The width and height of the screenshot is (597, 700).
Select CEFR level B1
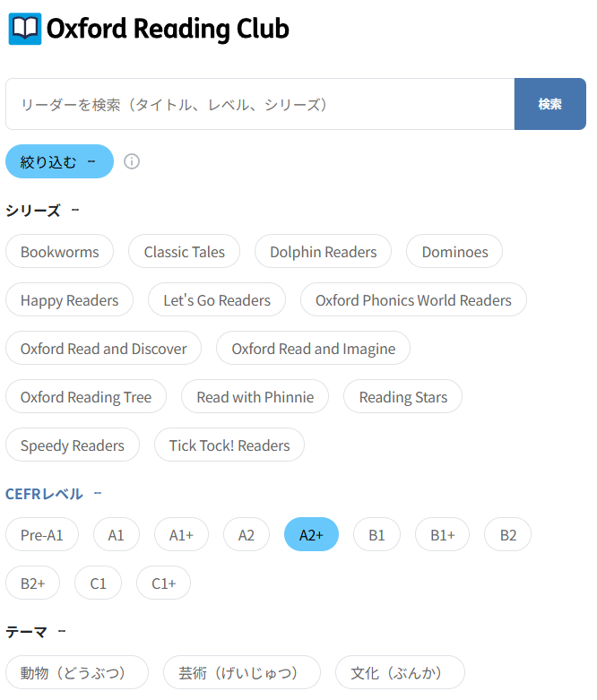point(376,534)
